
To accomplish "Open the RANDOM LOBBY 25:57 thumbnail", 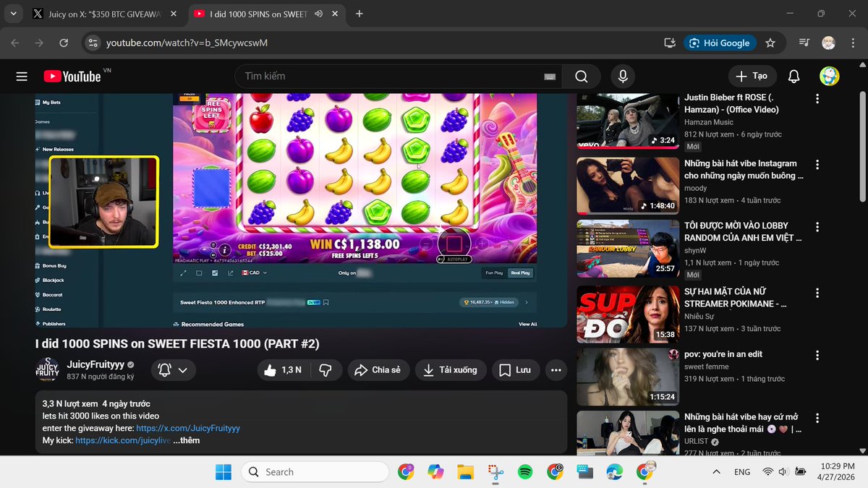I will coord(628,249).
